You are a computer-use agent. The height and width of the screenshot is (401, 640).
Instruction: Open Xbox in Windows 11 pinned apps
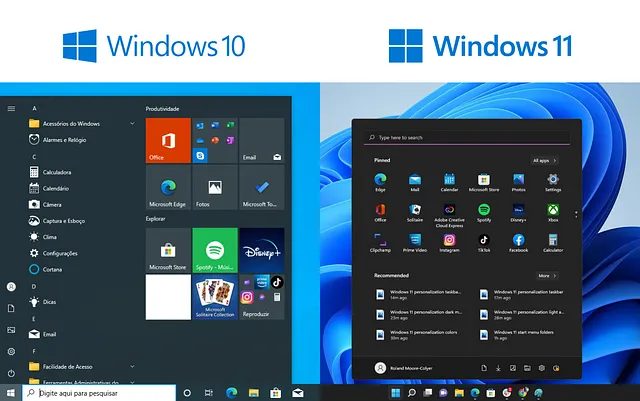coord(553,213)
